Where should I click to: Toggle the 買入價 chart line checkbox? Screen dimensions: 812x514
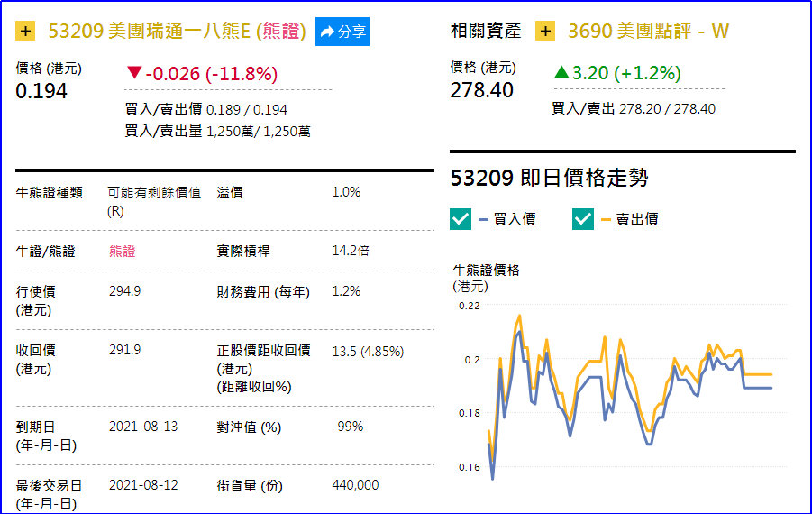(x=461, y=219)
